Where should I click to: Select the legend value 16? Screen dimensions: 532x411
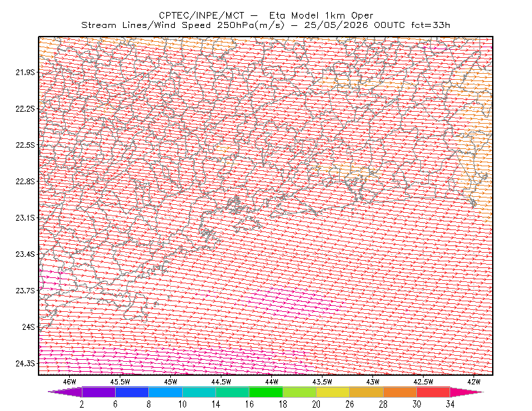point(249,404)
